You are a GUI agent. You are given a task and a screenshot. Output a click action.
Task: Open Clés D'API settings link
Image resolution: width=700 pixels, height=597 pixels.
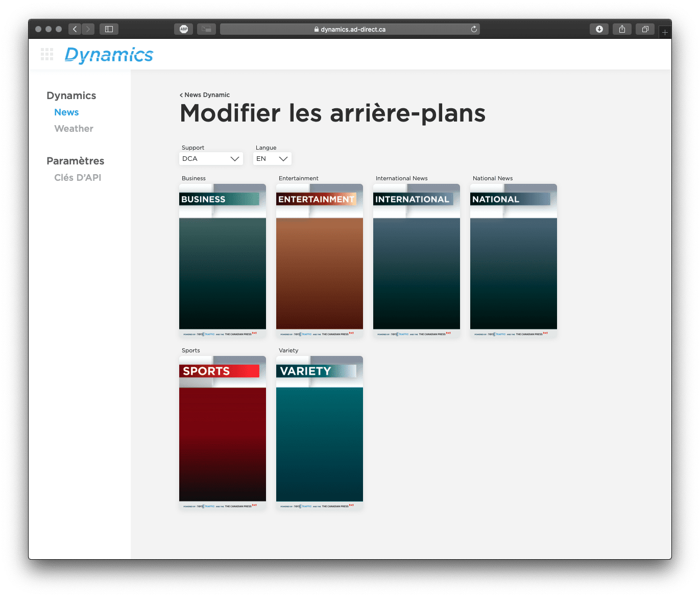tap(78, 178)
